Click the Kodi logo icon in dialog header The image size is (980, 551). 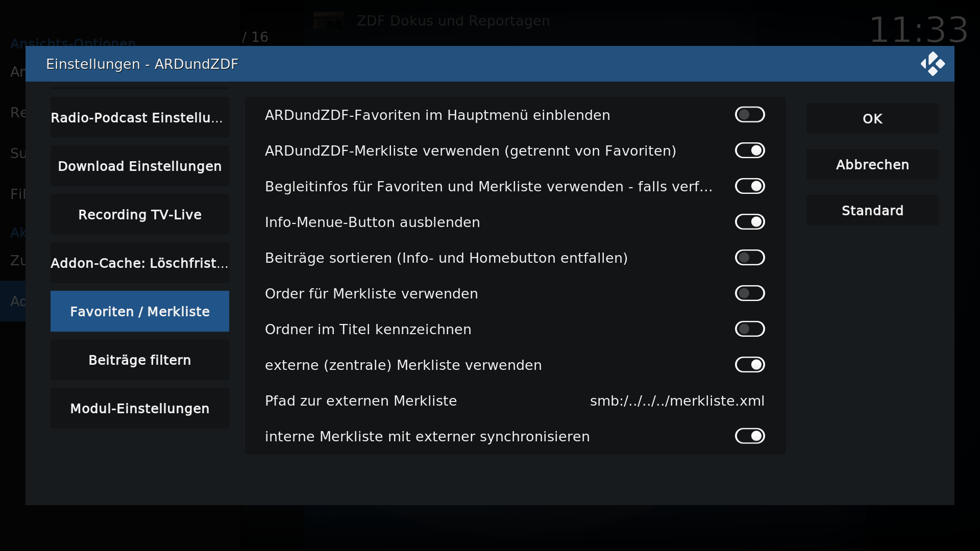933,64
